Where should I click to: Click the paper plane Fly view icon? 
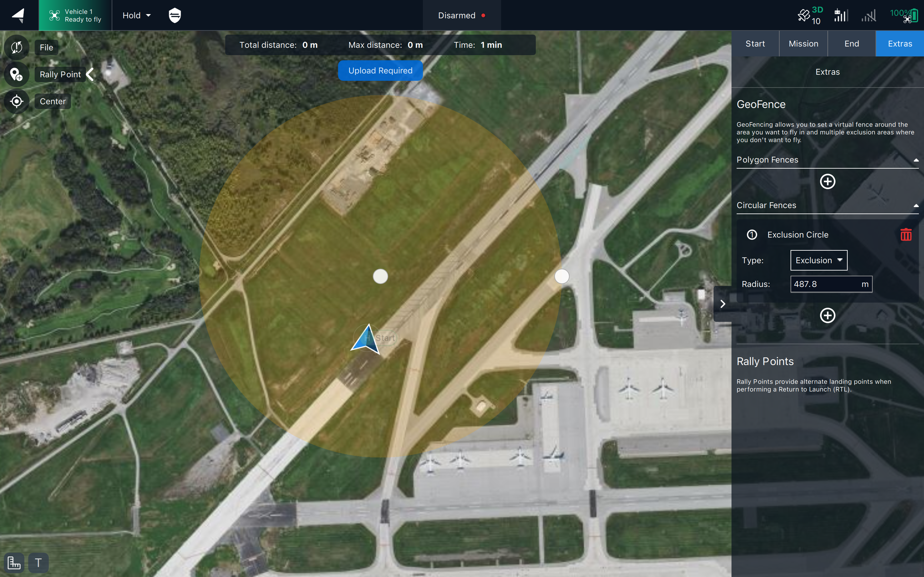18,15
